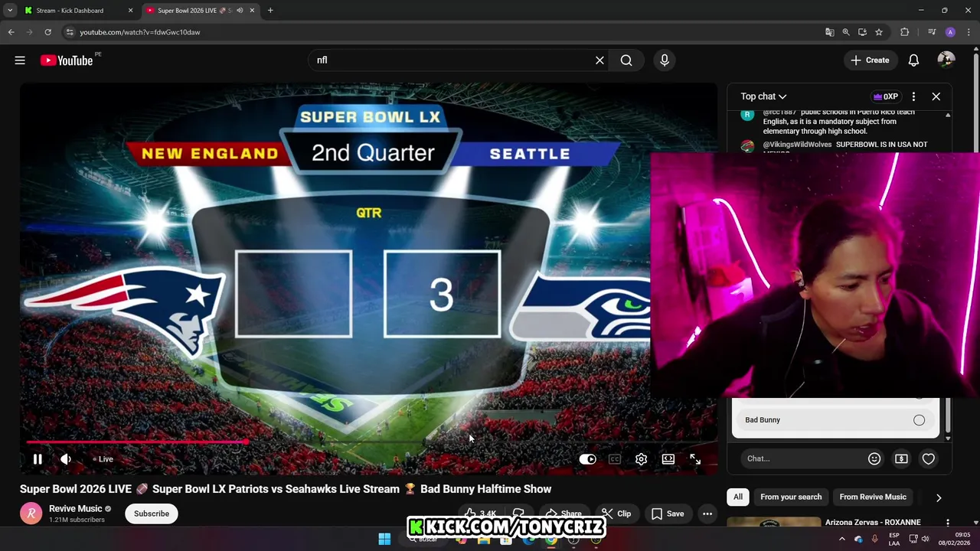Save video to playlist
The image size is (980, 551).
pyautogui.click(x=668, y=514)
